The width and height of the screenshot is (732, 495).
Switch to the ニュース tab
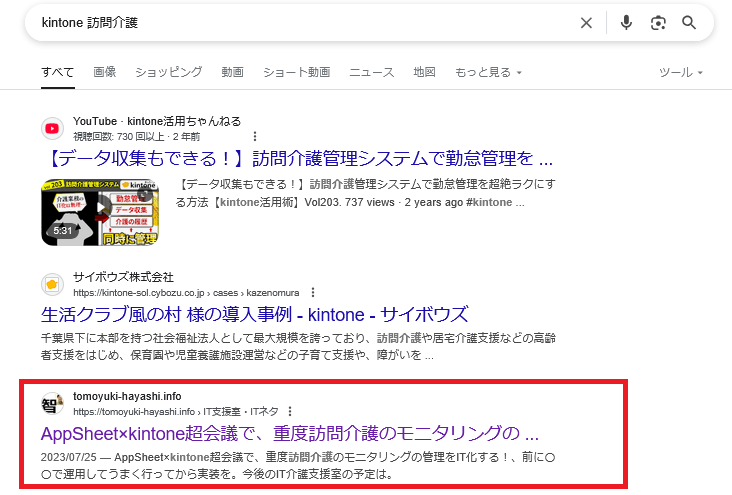pyautogui.click(x=372, y=72)
